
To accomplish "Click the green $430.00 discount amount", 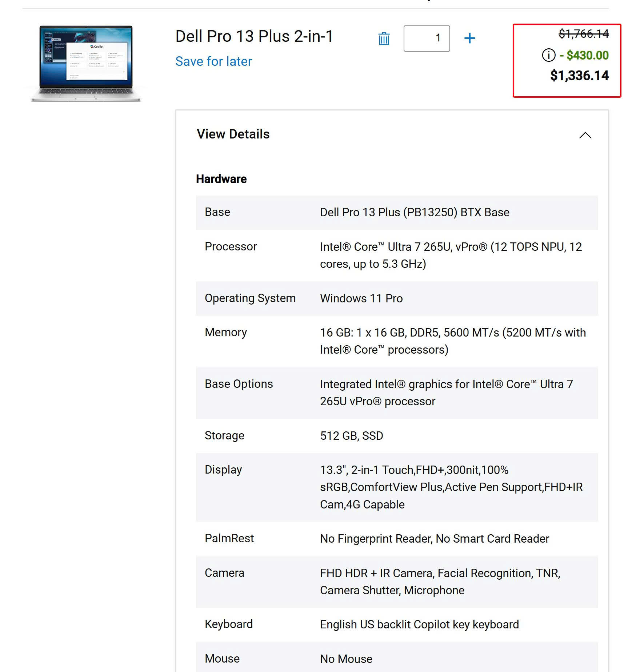I will tap(587, 55).
